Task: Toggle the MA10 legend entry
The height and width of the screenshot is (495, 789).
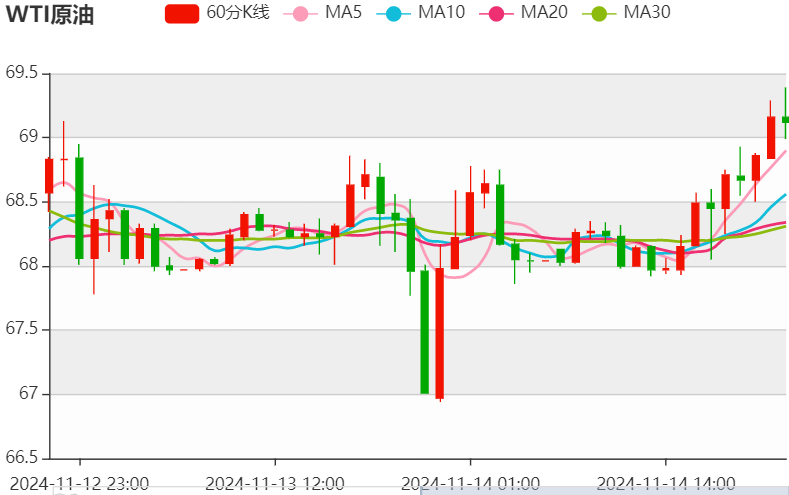Action: pos(421,13)
